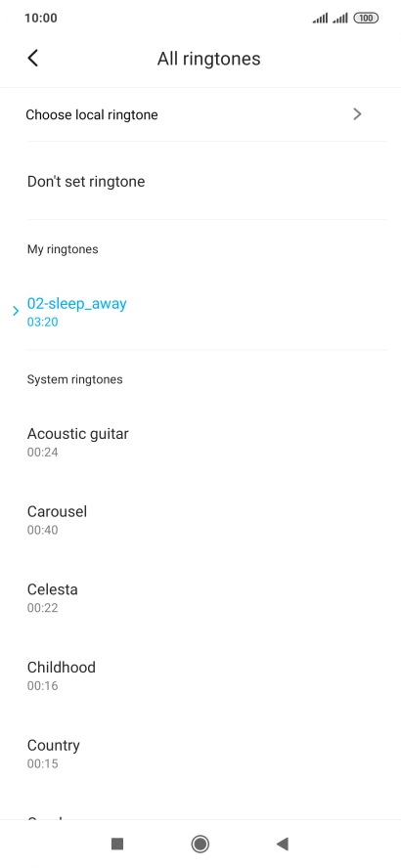Tap the back arrow in the header
The image size is (401, 868).
coord(32,58)
